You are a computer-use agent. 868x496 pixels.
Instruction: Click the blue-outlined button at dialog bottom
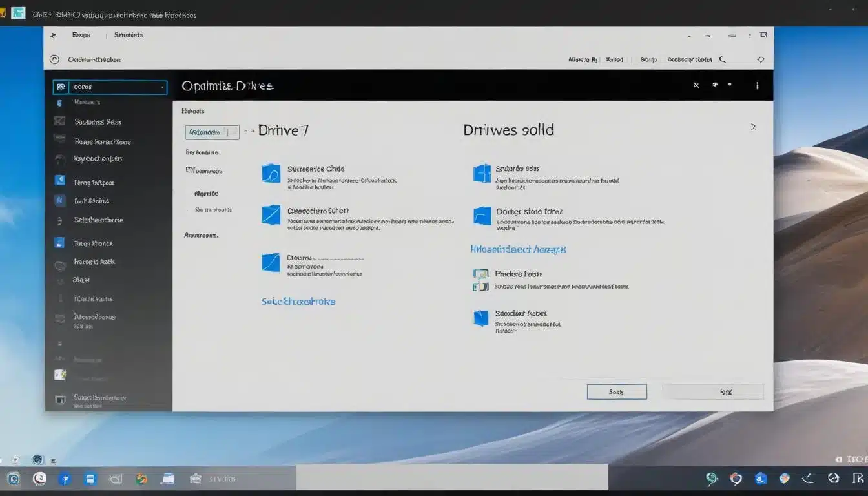pos(616,391)
